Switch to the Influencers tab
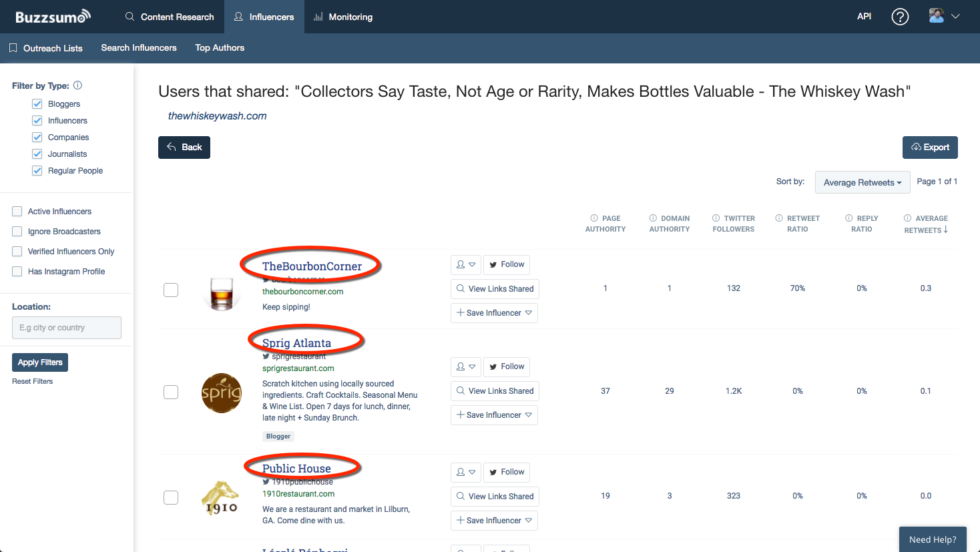Viewport: 980px width, 552px height. point(264,17)
